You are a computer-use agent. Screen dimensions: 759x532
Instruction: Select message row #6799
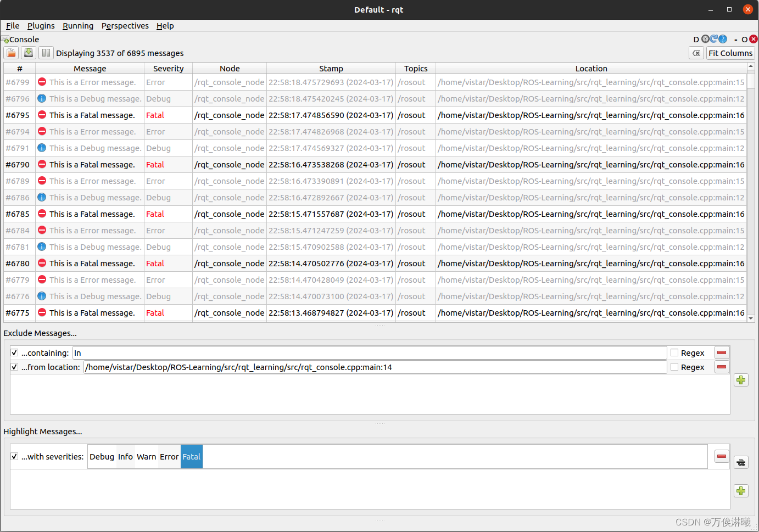point(375,82)
